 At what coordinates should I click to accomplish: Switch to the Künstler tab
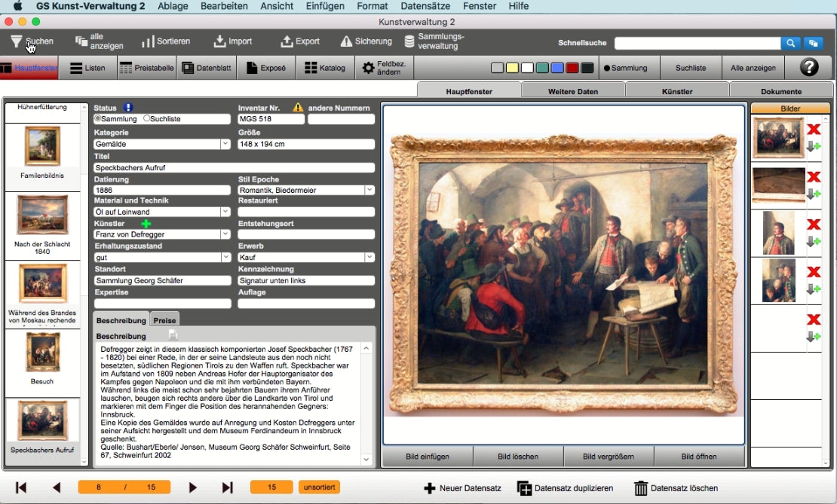(676, 91)
